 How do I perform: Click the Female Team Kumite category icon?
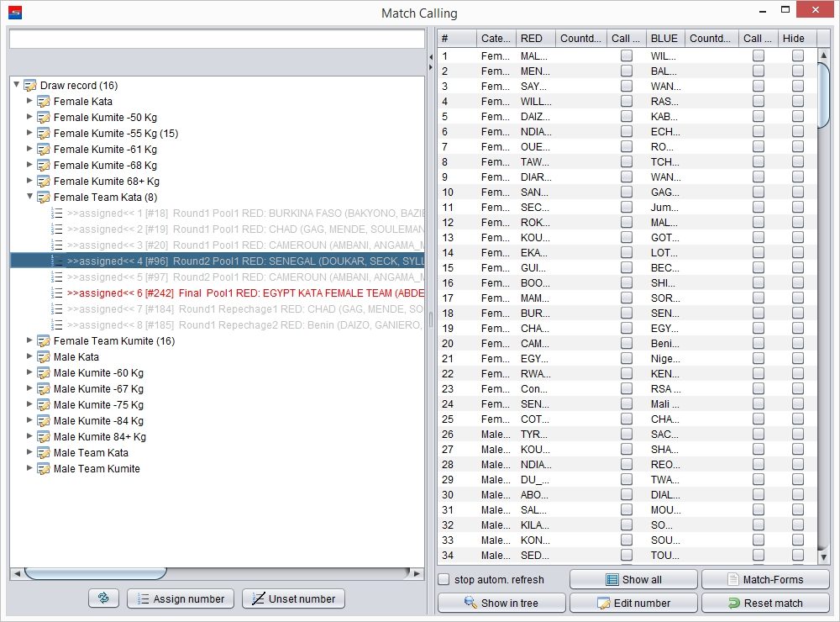click(44, 341)
